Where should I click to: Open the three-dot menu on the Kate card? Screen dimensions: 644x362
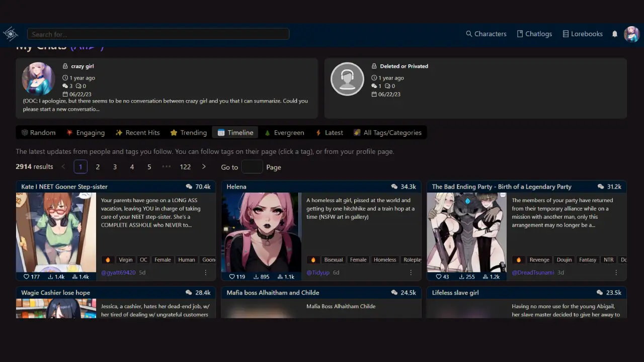click(205, 272)
